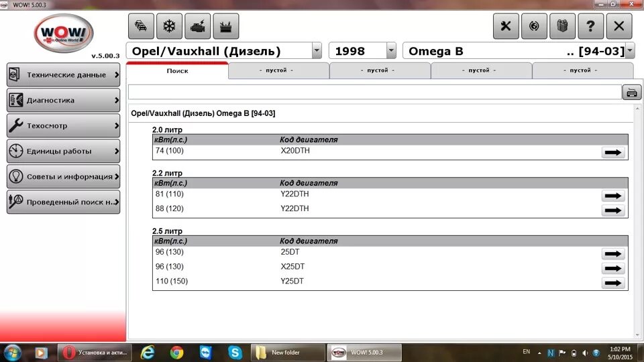Viewport: 644px width, 362px height.
Task: Select the last пустой tab
Action: pyautogui.click(x=583, y=70)
